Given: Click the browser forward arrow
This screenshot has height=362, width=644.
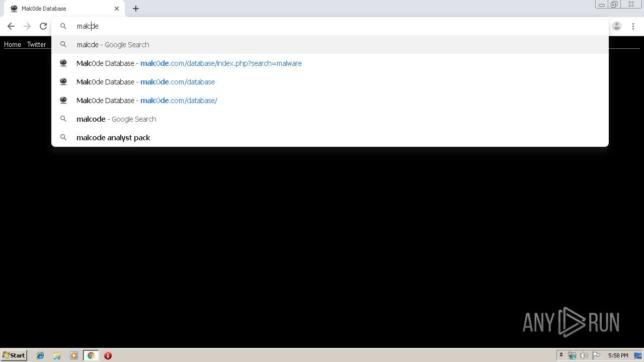Looking at the screenshot, I should (27, 26).
